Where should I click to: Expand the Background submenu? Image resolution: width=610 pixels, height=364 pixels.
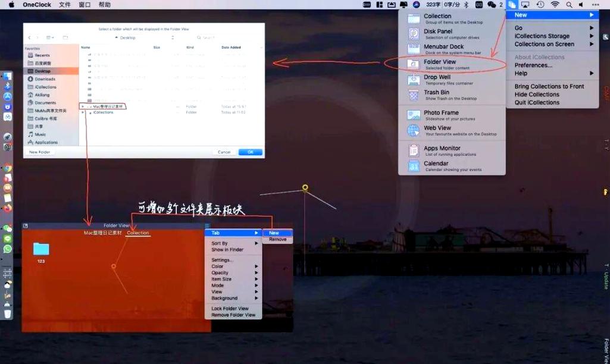(233, 298)
